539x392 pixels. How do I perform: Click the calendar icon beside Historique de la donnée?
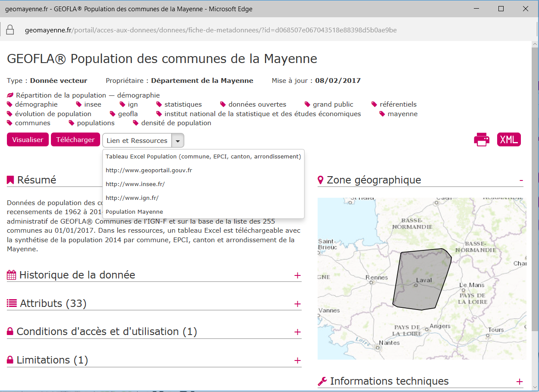12,275
